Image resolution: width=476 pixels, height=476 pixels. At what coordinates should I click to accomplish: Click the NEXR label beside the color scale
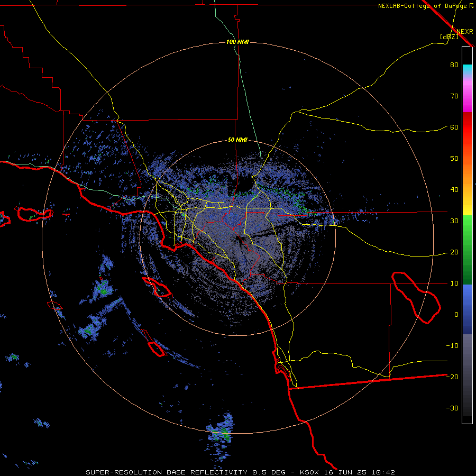coord(464,32)
